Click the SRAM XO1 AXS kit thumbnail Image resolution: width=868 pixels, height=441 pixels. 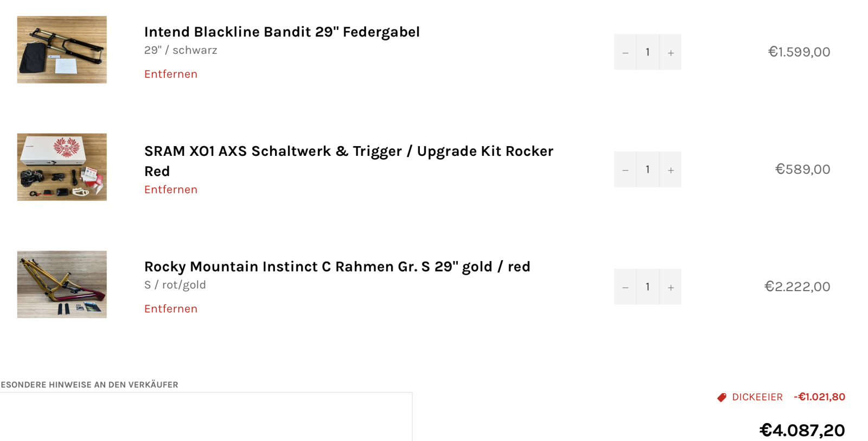pyautogui.click(x=62, y=167)
